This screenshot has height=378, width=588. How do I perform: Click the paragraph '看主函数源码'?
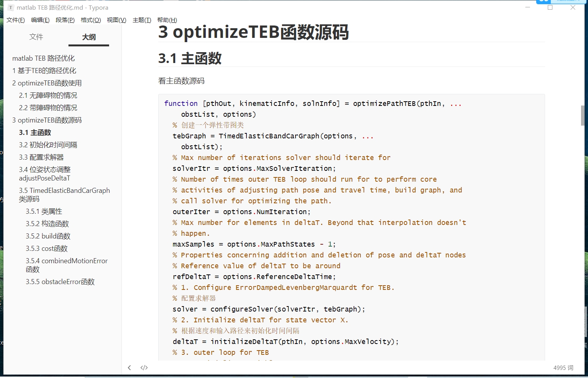coord(181,81)
